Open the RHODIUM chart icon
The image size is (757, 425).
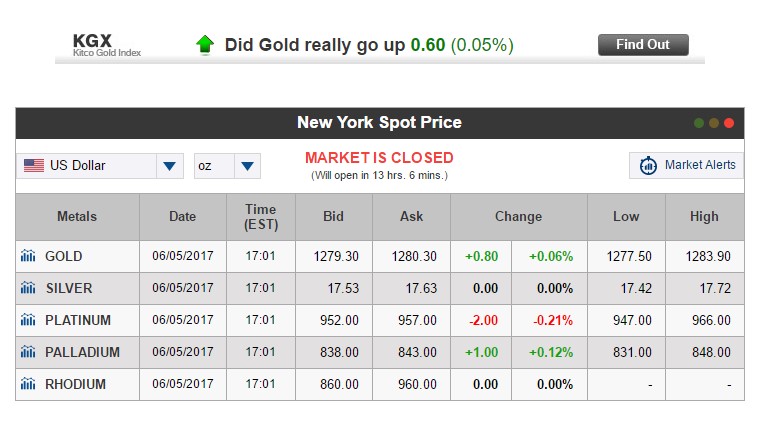pos(28,384)
